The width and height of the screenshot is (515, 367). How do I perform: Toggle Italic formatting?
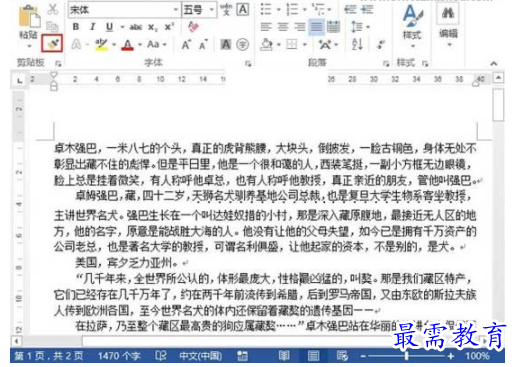click(x=93, y=27)
